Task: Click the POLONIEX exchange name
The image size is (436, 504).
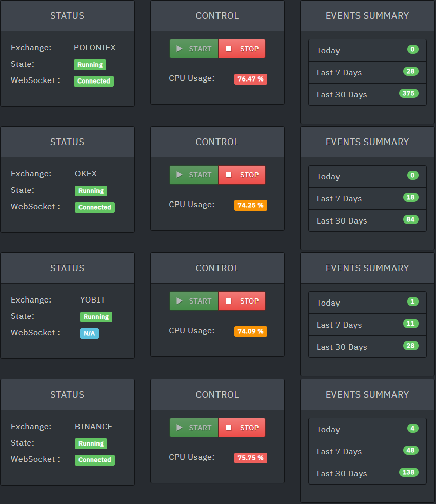Action: click(95, 48)
